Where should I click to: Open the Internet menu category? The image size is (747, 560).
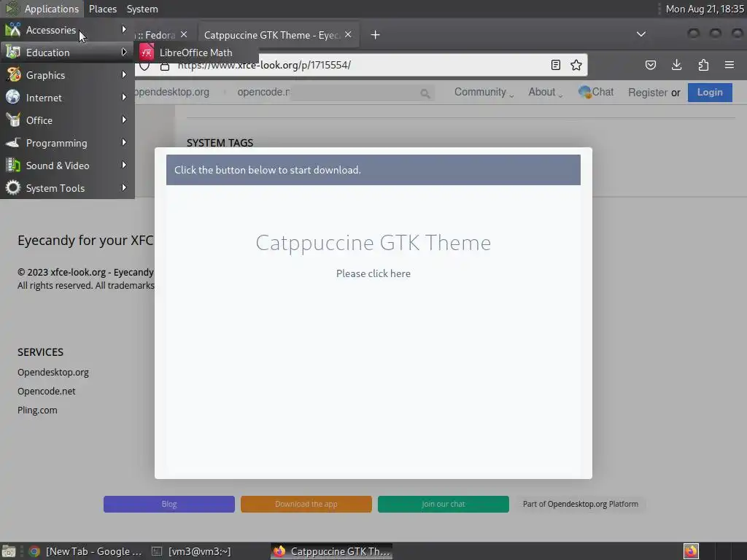67,98
